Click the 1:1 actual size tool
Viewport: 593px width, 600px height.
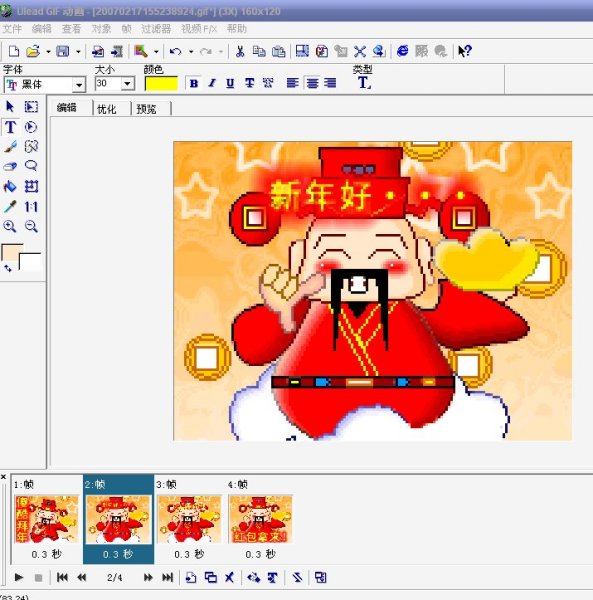31,207
